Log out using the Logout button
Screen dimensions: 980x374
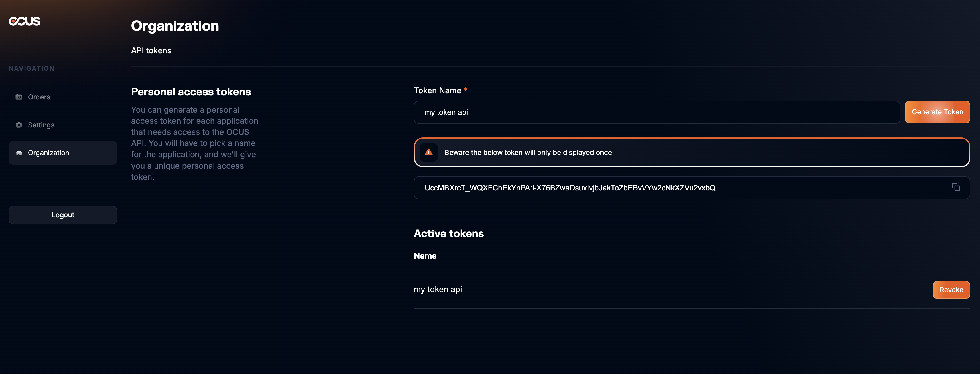point(63,215)
